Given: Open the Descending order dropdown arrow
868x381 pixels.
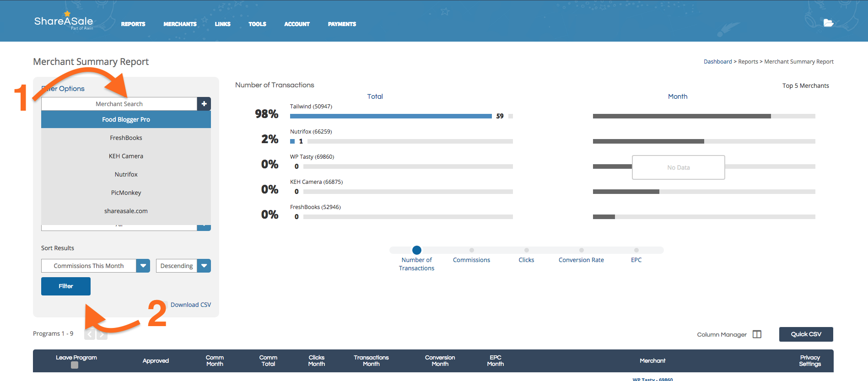Looking at the screenshot, I should [204, 266].
